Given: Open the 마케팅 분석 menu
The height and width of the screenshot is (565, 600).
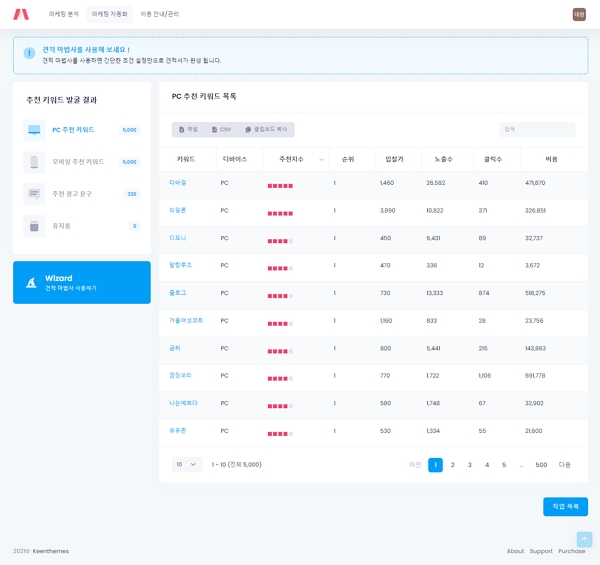Looking at the screenshot, I should tap(64, 14).
